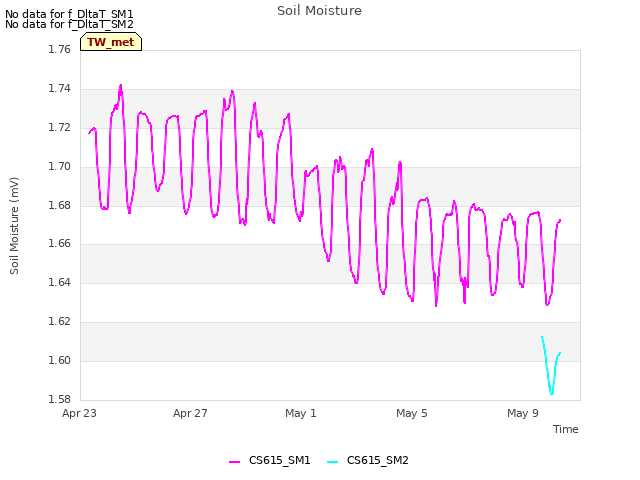
Task: Click the May 5 x-axis tick label
Action: [412, 413]
